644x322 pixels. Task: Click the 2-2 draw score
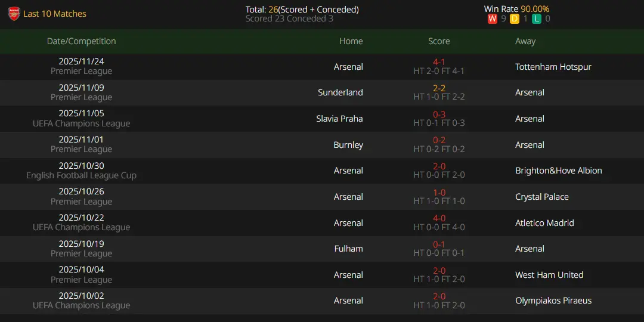(439, 88)
